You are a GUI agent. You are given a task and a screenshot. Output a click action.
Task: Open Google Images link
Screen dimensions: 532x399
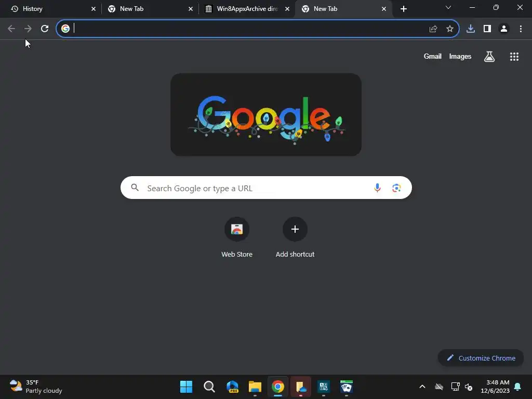pyautogui.click(x=460, y=56)
